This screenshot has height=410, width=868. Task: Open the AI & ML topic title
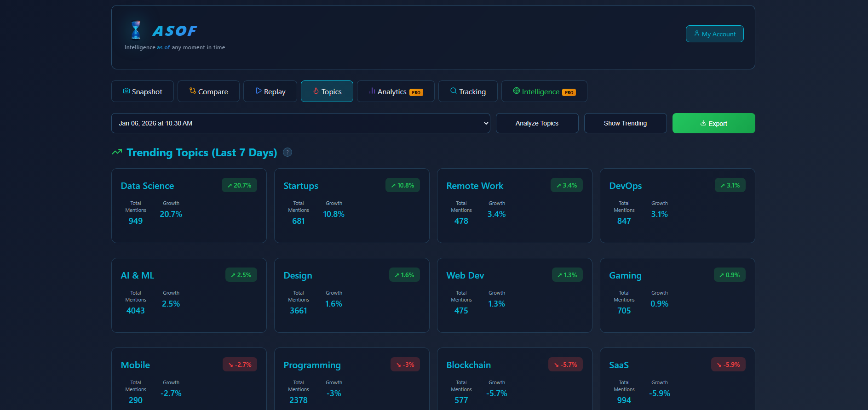point(137,275)
